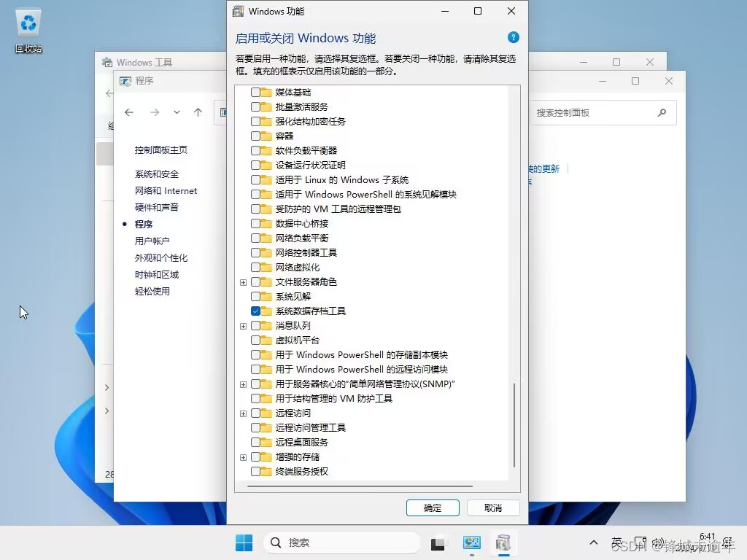Click the folder icon of 虚拟机平台

[266, 340]
